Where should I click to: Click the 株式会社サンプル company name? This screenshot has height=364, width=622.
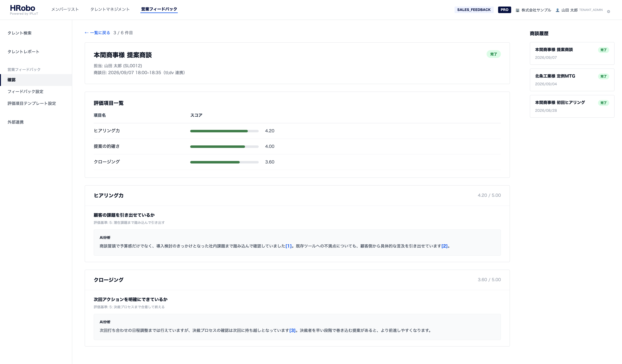pyautogui.click(x=536, y=10)
